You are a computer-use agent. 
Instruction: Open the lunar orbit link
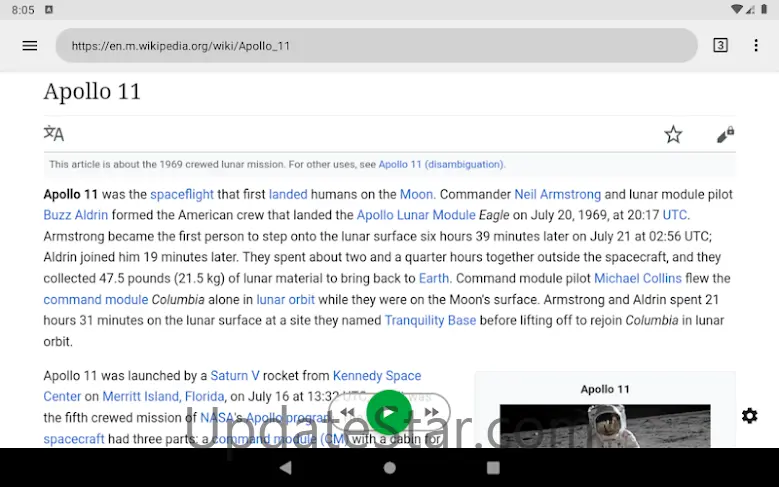(285, 300)
